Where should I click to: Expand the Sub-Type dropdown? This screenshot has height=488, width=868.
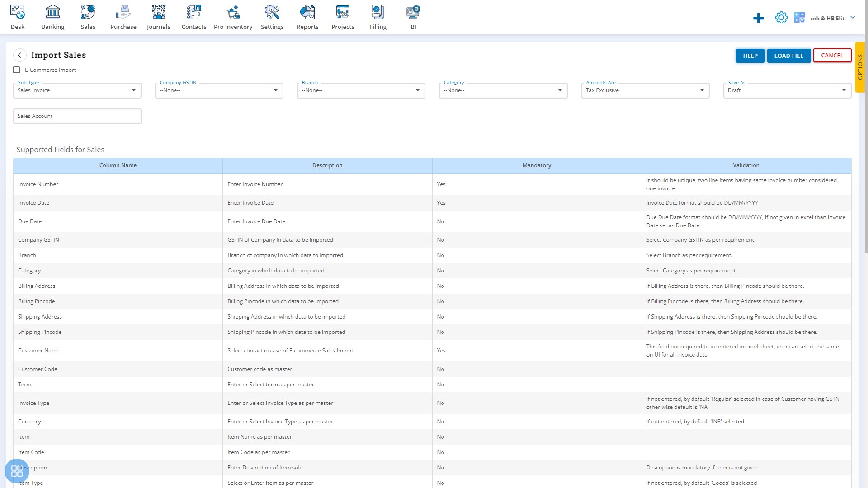(x=134, y=90)
